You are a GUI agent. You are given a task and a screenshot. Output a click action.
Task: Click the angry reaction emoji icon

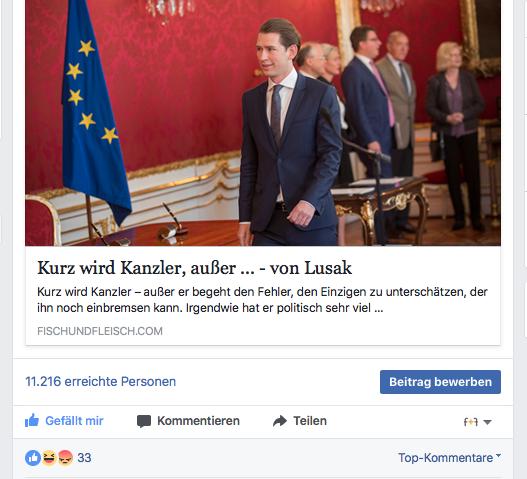coord(65,458)
